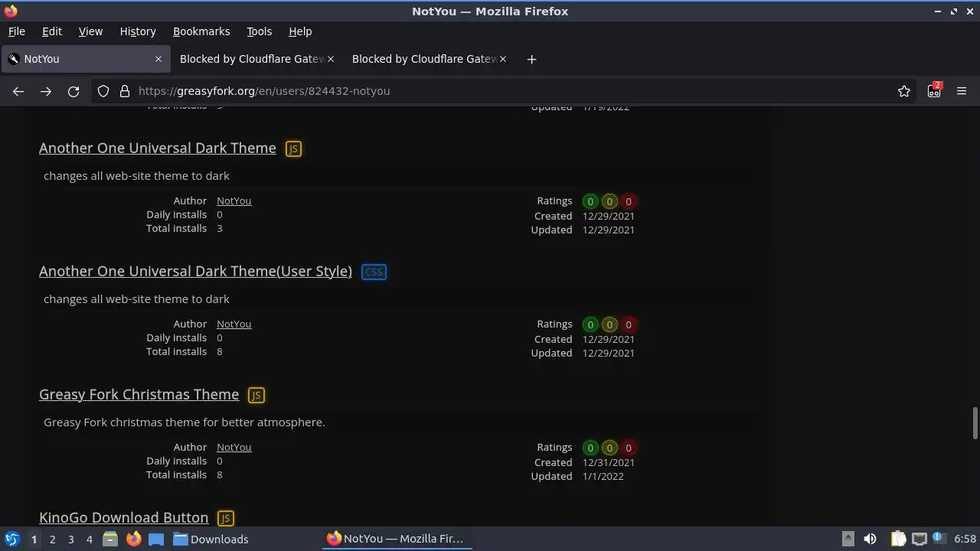
Task: Open the Greasy Fork Christmas Theme script
Action: click(139, 394)
